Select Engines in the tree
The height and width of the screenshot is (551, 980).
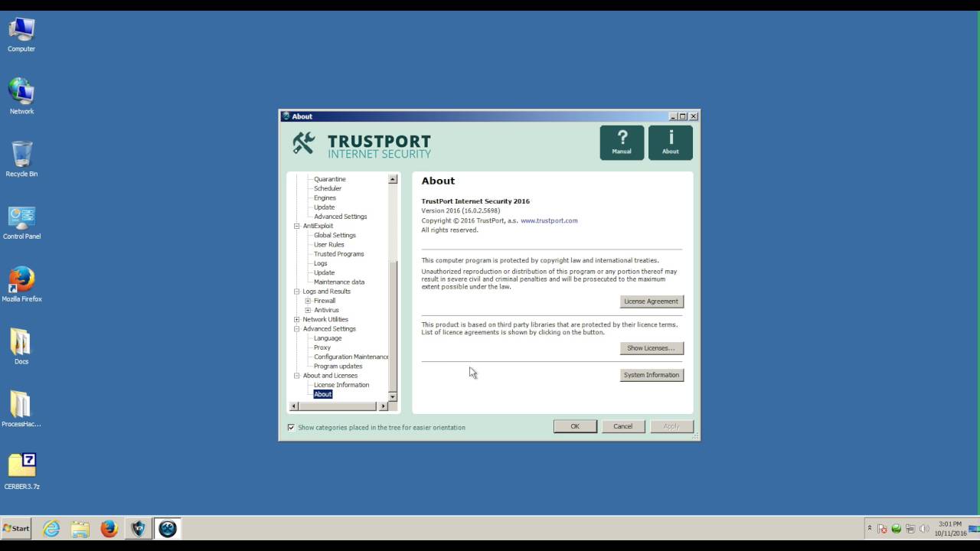pos(325,197)
